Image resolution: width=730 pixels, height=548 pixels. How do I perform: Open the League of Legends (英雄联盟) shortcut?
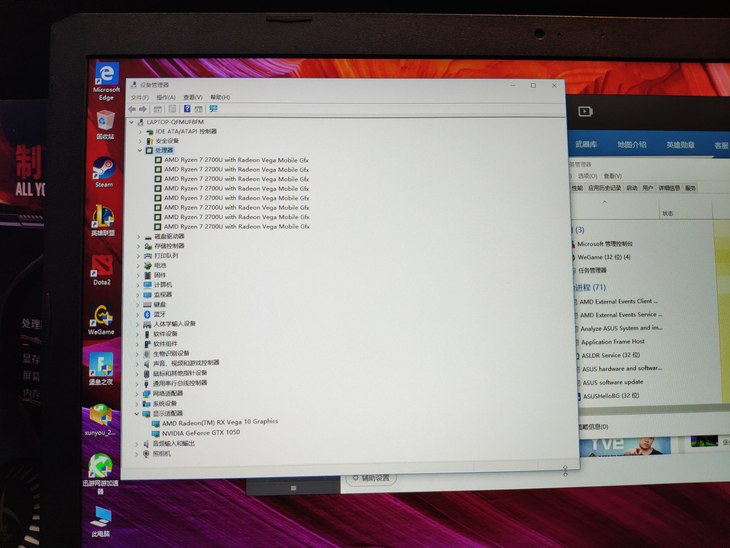(x=103, y=220)
